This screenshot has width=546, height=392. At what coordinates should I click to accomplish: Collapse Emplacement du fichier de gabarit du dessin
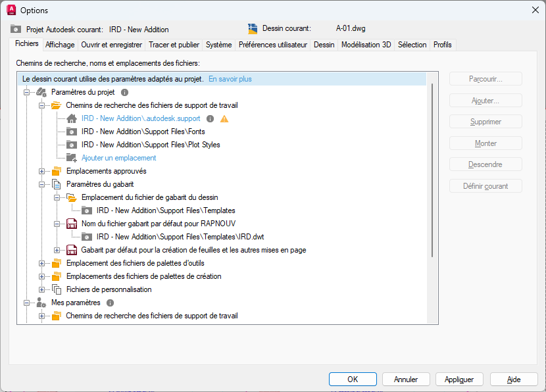pyautogui.click(x=57, y=198)
